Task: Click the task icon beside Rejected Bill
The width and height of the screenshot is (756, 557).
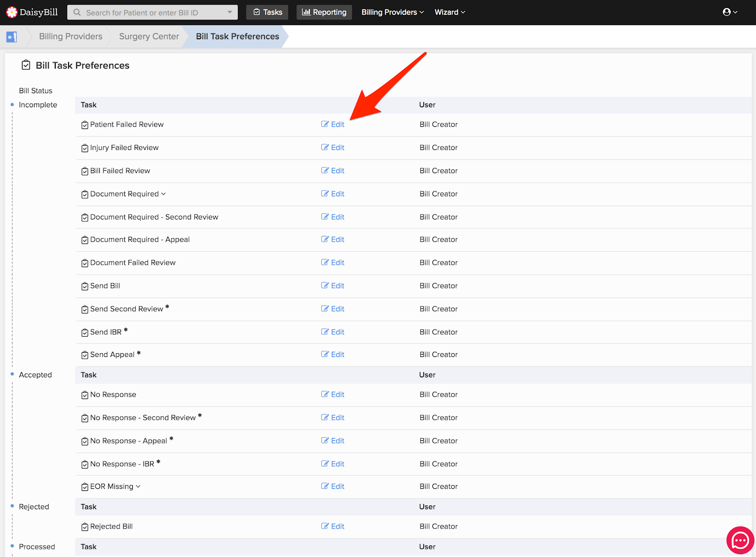Action: click(x=85, y=527)
